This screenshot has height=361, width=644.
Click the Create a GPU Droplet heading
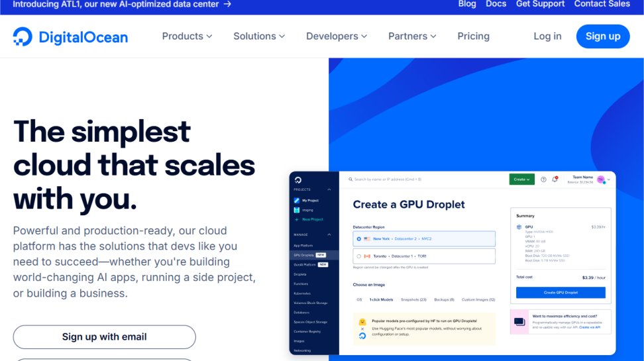409,205
